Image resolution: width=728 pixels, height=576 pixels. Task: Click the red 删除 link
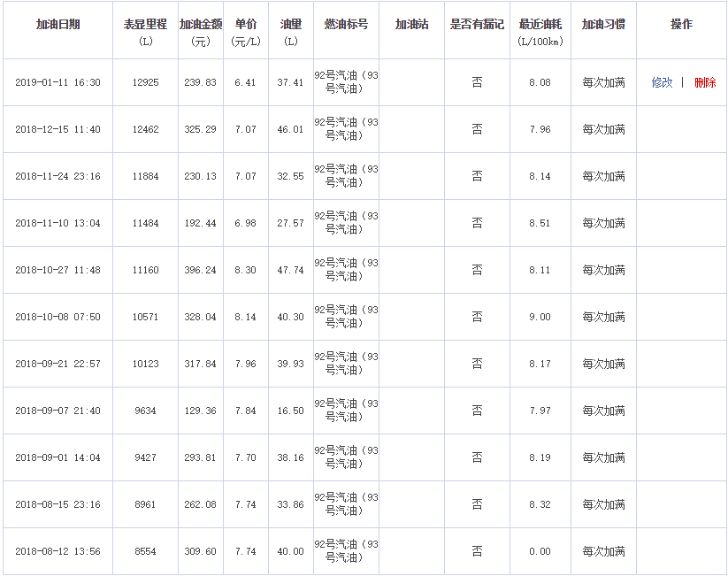click(x=705, y=82)
